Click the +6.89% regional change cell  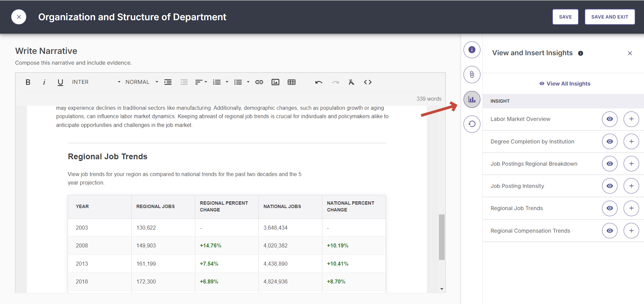[226, 281]
